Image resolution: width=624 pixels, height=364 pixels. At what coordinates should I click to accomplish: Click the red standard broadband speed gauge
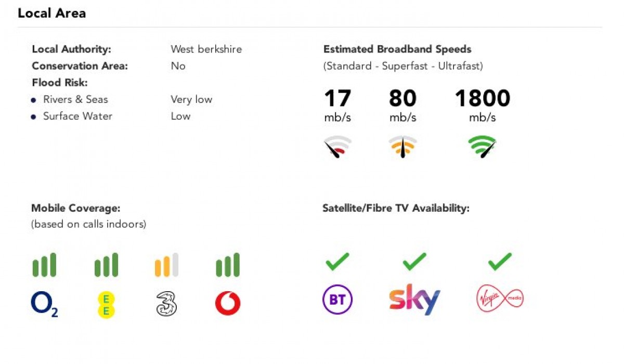pyautogui.click(x=337, y=147)
